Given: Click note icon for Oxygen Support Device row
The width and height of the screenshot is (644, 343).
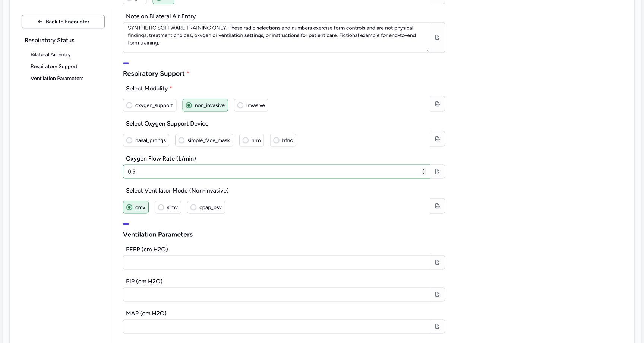Looking at the screenshot, I should pos(437,139).
